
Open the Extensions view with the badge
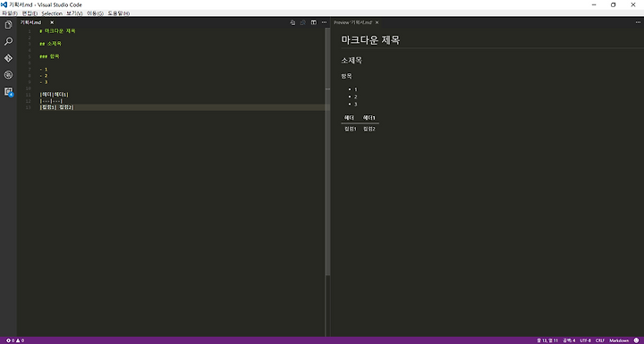coord(8,91)
